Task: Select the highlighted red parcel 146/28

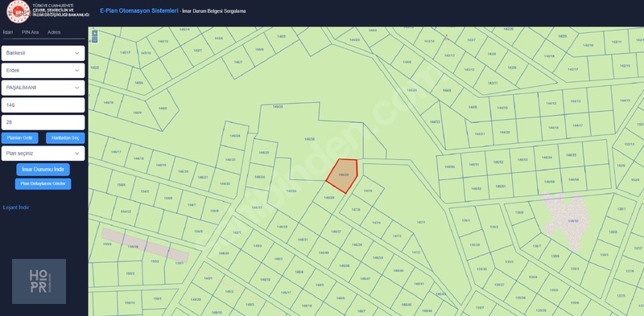Action: (x=343, y=175)
